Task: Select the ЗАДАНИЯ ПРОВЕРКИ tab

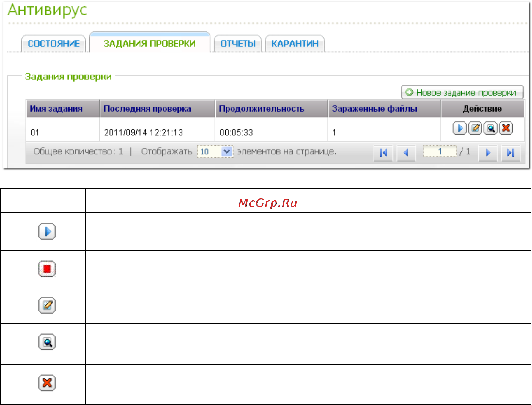Action: (149, 42)
